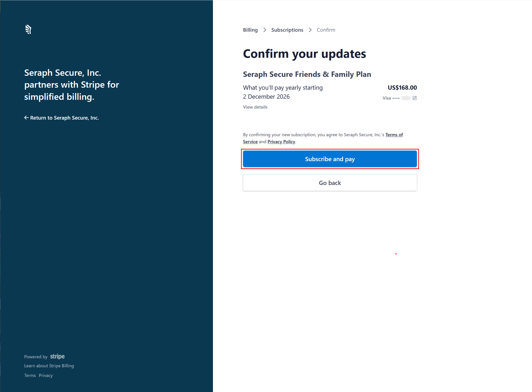The width and height of the screenshot is (532, 392).
Task: Click chevron after Billing breadcrumb
Action: pyautogui.click(x=264, y=30)
